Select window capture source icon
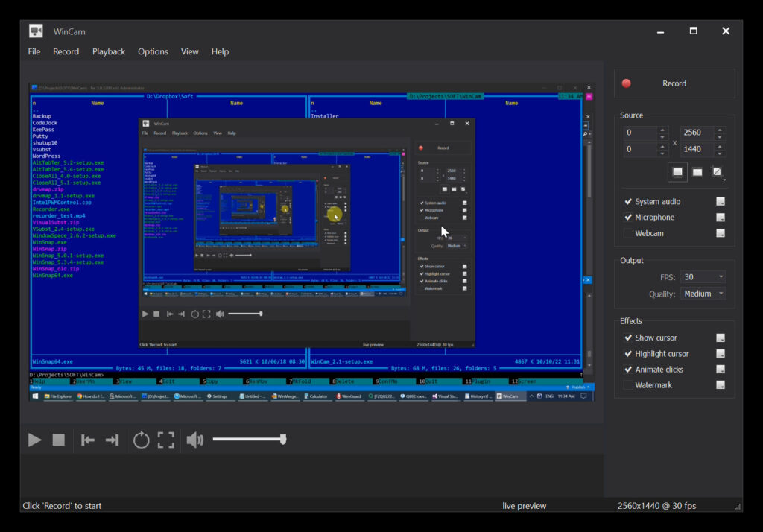The width and height of the screenshot is (763, 532). (x=697, y=172)
